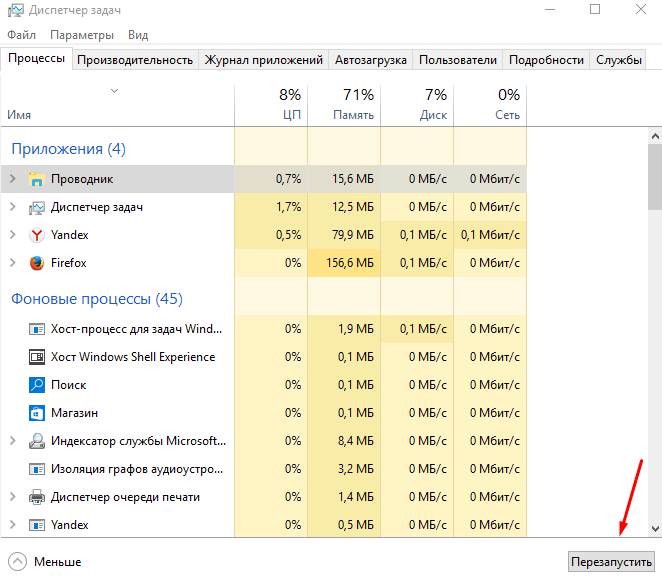This screenshot has width=662, height=585.
Task: Click the vertical scrollbar thumb
Action: tap(655, 176)
